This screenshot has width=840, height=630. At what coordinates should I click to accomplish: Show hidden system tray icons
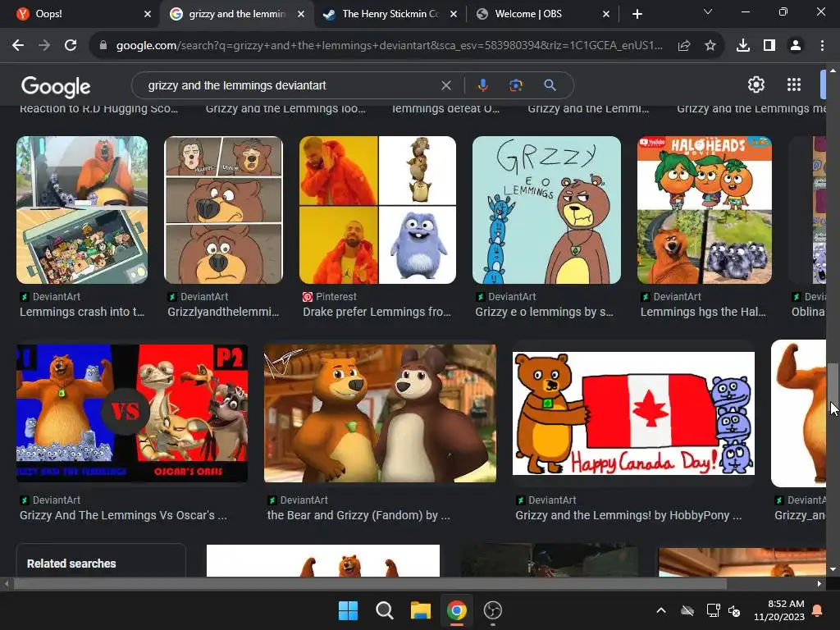point(661,610)
